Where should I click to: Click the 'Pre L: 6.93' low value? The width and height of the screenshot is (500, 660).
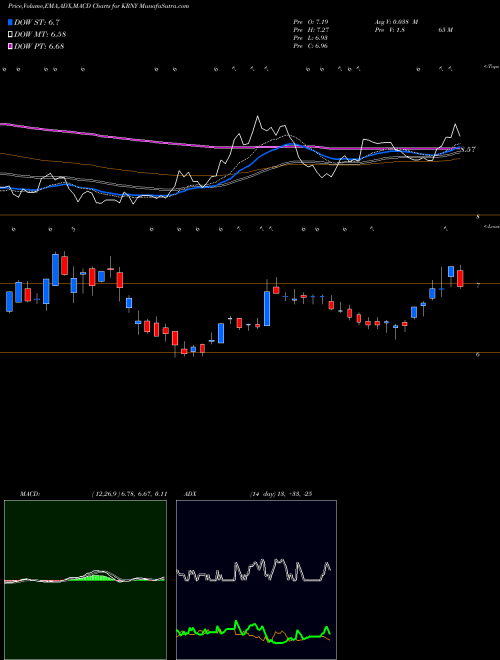(311, 38)
